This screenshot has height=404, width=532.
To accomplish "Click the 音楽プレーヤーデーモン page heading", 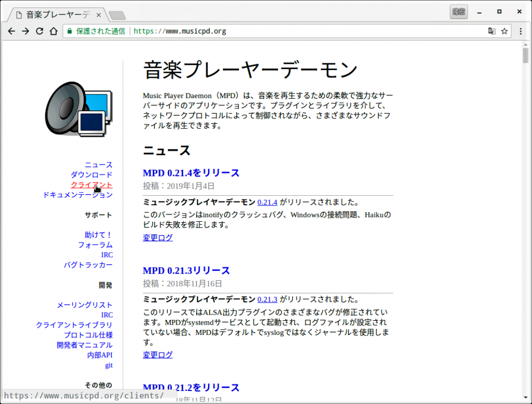I will tap(250, 70).
